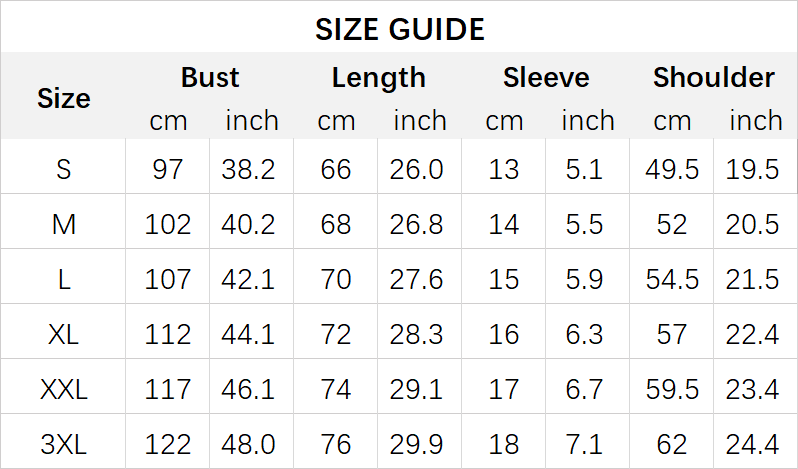Viewport: 798px width, 469px height.
Task: Select the Bust column header
Action: [x=210, y=78]
